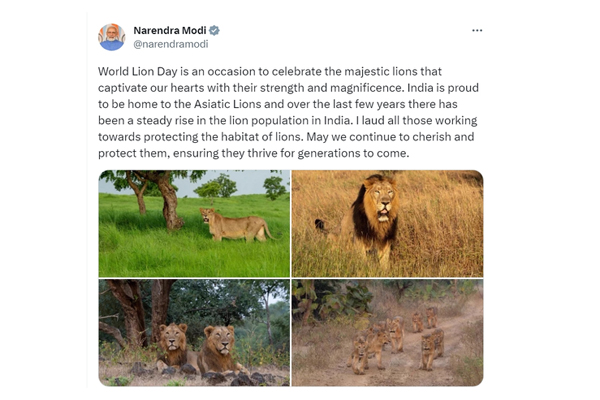Open the lioness in green grass photo

[x=193, y=223]
